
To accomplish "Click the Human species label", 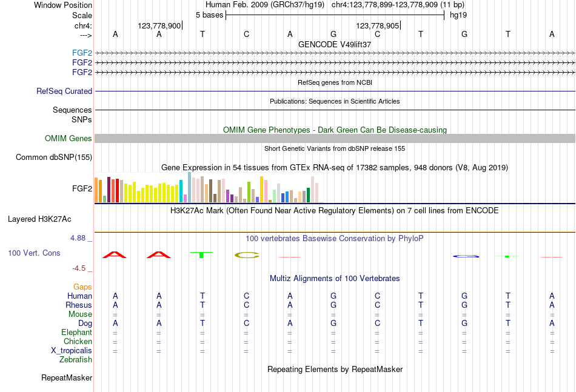I will tap(79, 296).
